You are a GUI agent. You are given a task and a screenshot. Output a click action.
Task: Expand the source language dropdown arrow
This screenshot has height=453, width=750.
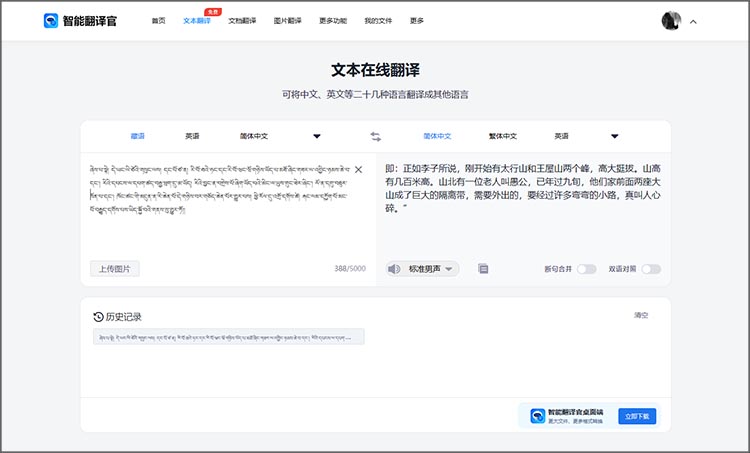click(317, 136)
